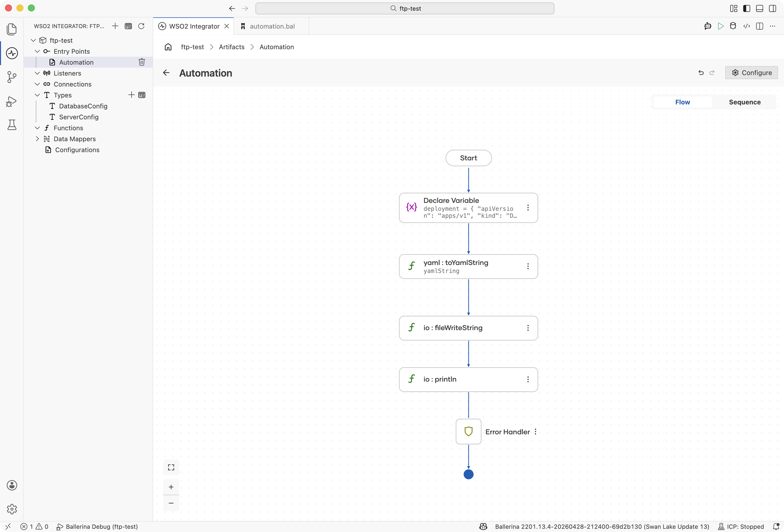The image size is (784, 532).
Task: Open the Testing flask icon in activity bar
Action: tap(12, 125)
